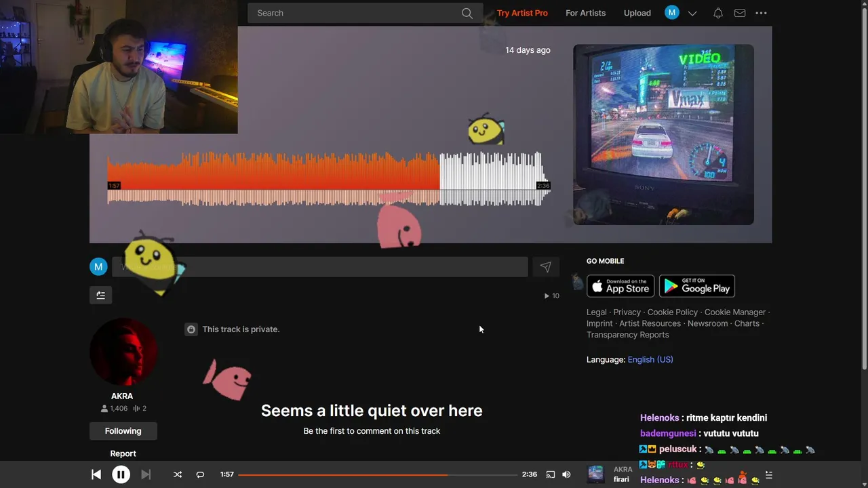This screenshot has height=488, width=868.
Task: Open the Privacy footer link
Action: coord(627,312)
